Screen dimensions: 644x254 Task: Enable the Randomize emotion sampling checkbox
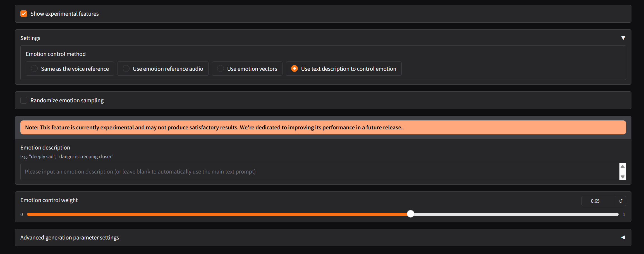click(x=24, y=100)
